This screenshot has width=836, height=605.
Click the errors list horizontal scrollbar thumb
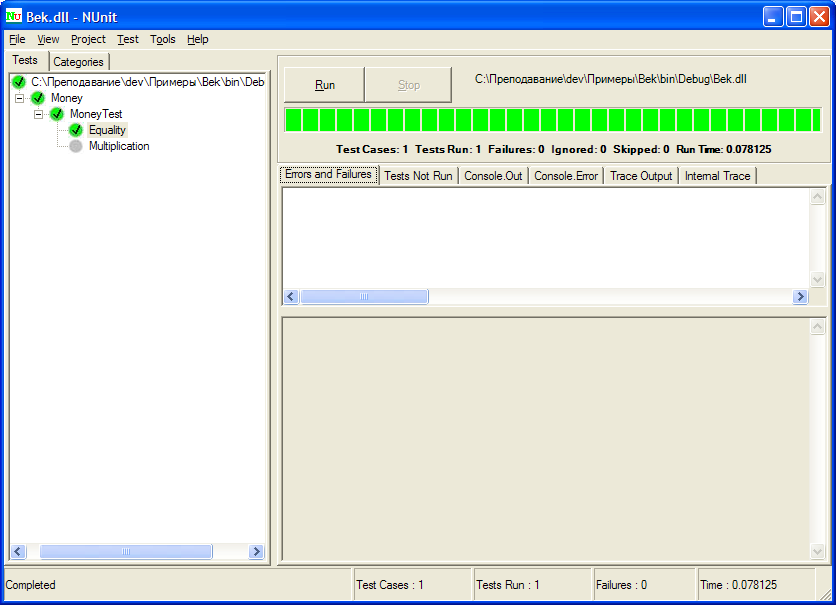(364, 296)
